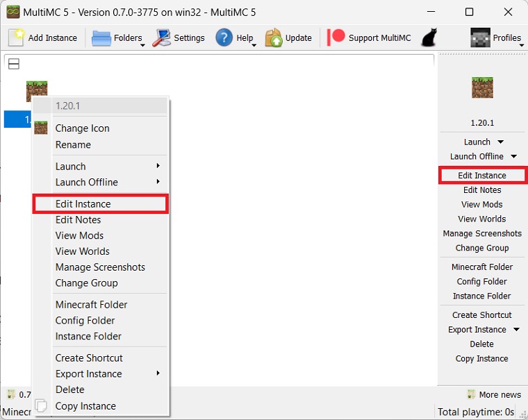528x420 pixels.
Task: Open Config Folder from the context menu
Action: [100, 321]
